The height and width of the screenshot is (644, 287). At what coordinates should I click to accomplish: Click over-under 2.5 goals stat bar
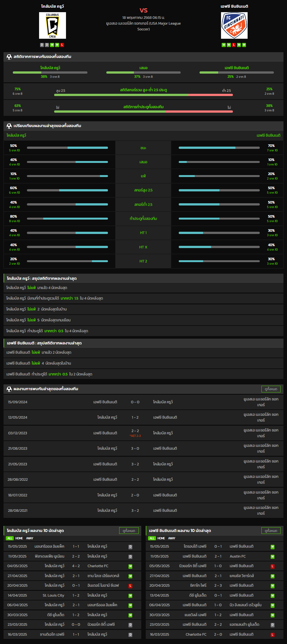143,95
